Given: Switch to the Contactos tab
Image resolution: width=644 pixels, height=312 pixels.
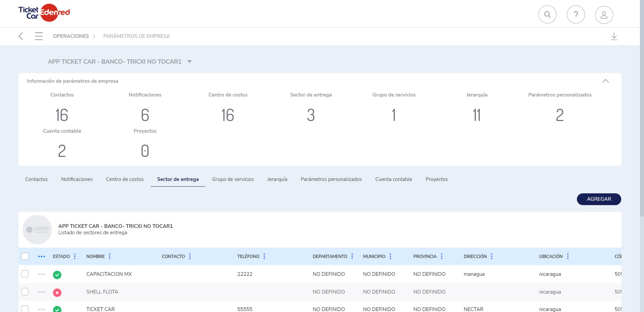Looking at the screenshot, I should point(36,179).
